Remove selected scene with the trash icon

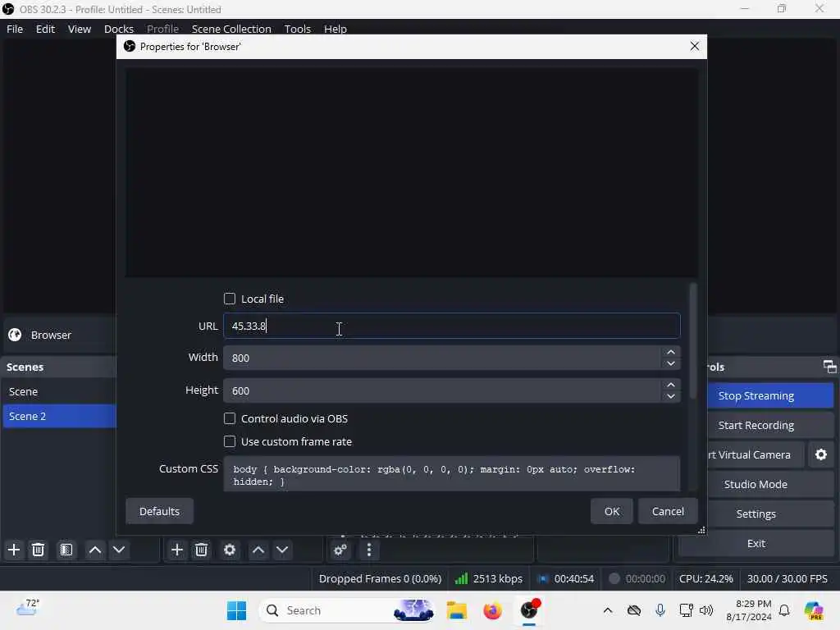click(x=38, y=550)
